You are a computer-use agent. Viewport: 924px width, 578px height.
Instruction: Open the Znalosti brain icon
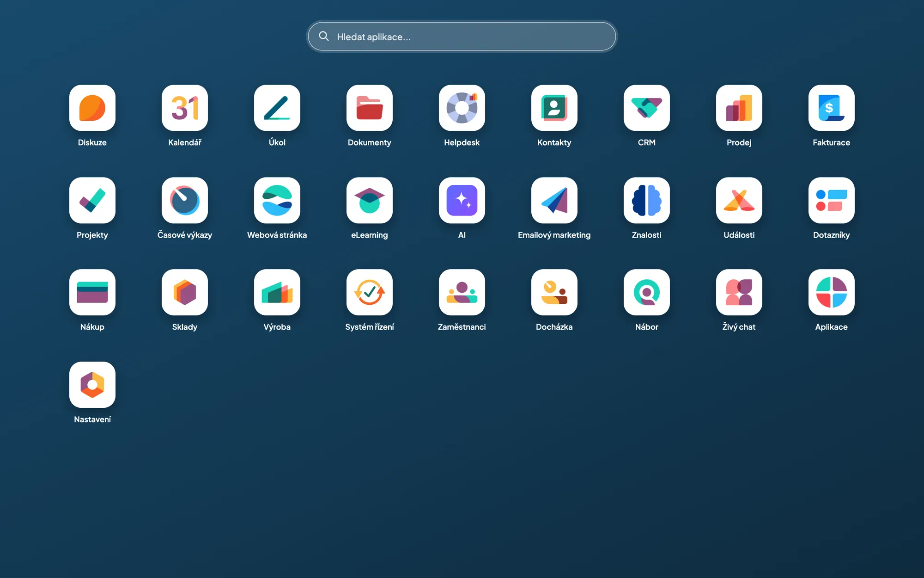(x=647, y=200)
